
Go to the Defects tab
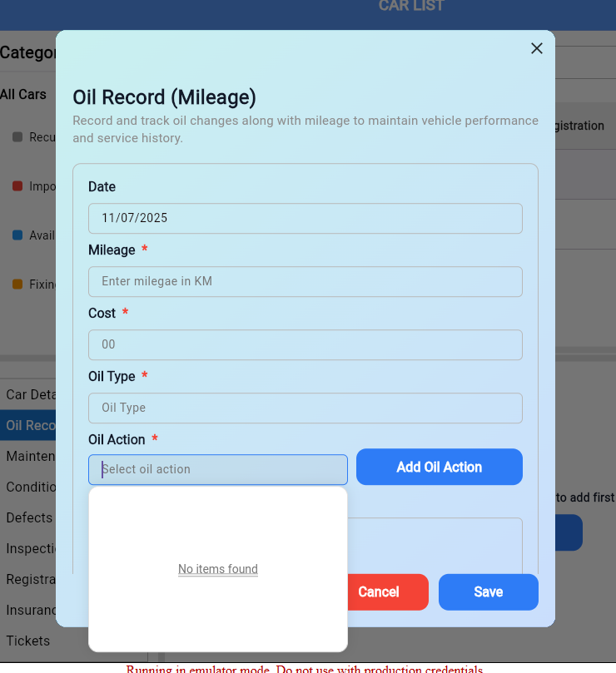coord(29,518)
